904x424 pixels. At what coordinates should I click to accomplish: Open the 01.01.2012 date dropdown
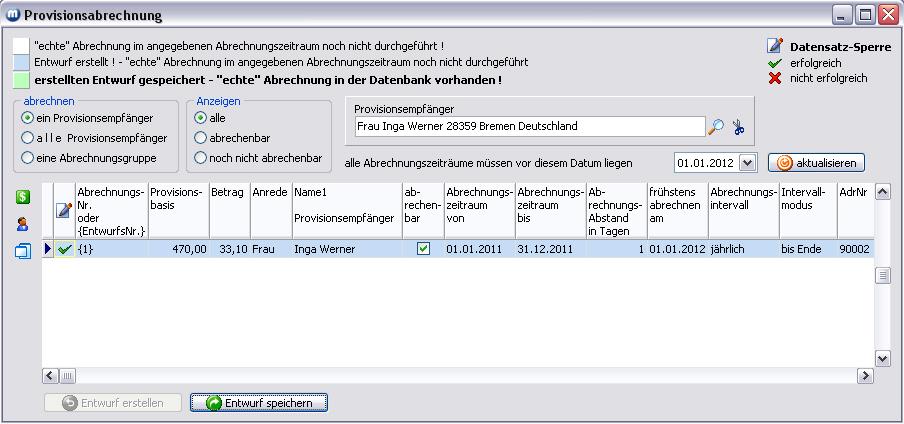(748, 162)
